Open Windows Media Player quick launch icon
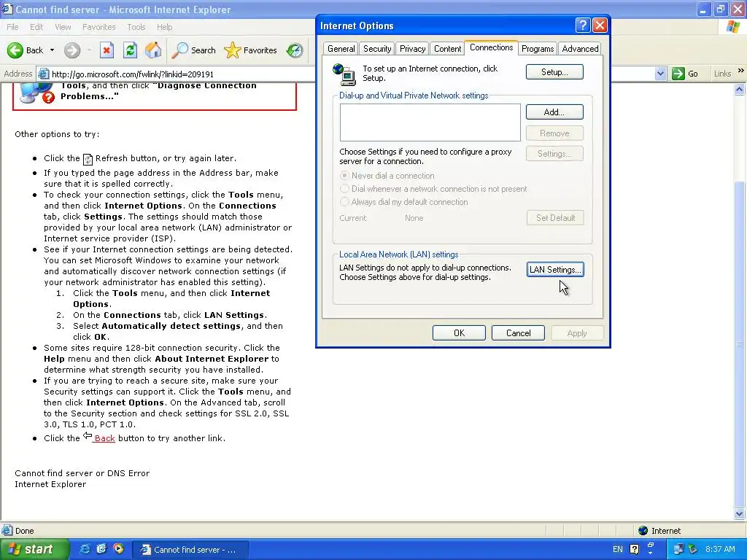The width and height of the screenshot is (747, 560). coord(118,549)
